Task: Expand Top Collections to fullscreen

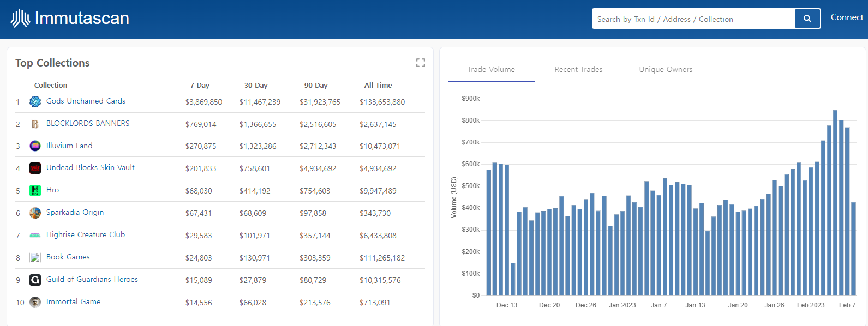Action: tap(420, 63)
